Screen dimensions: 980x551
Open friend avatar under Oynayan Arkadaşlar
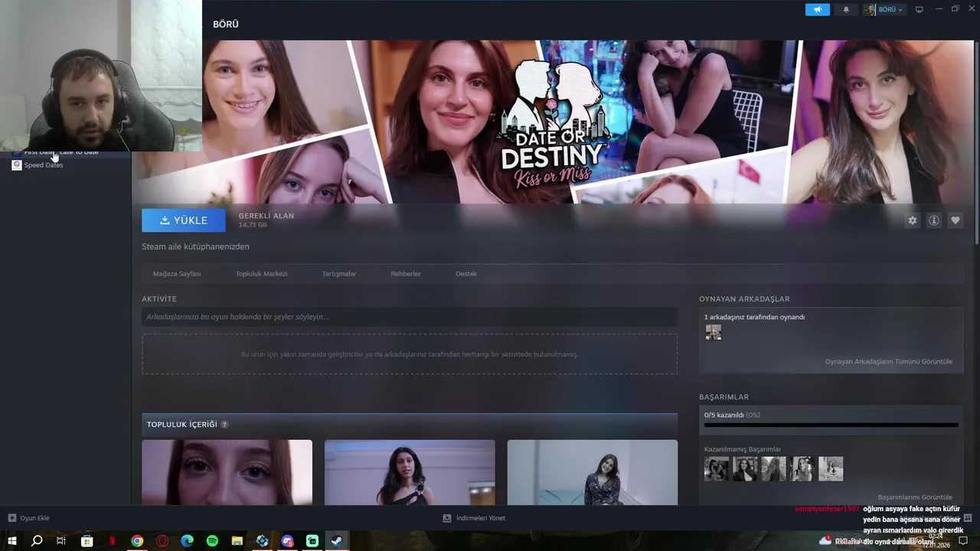click(714, 332)
